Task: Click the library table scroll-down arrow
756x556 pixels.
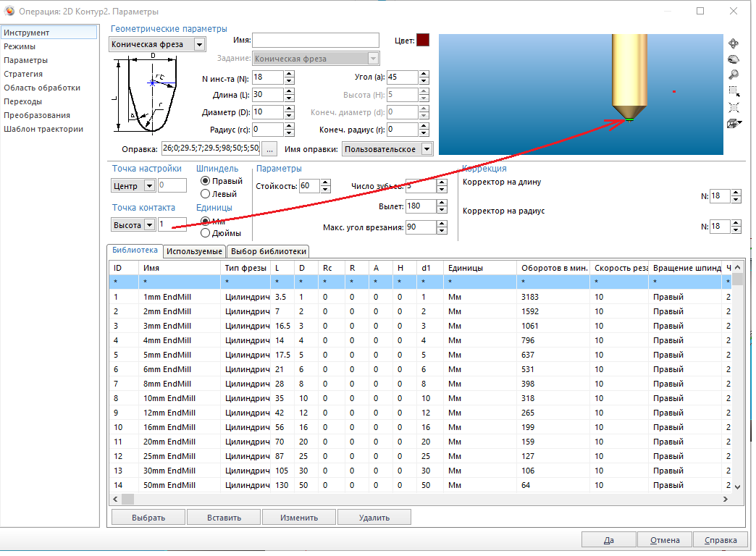Action: pos(737,487)
